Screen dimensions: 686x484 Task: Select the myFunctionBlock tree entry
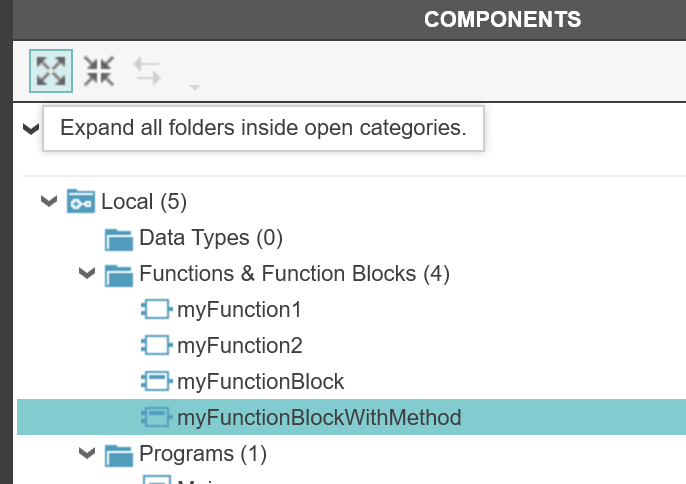pos(260,382)
